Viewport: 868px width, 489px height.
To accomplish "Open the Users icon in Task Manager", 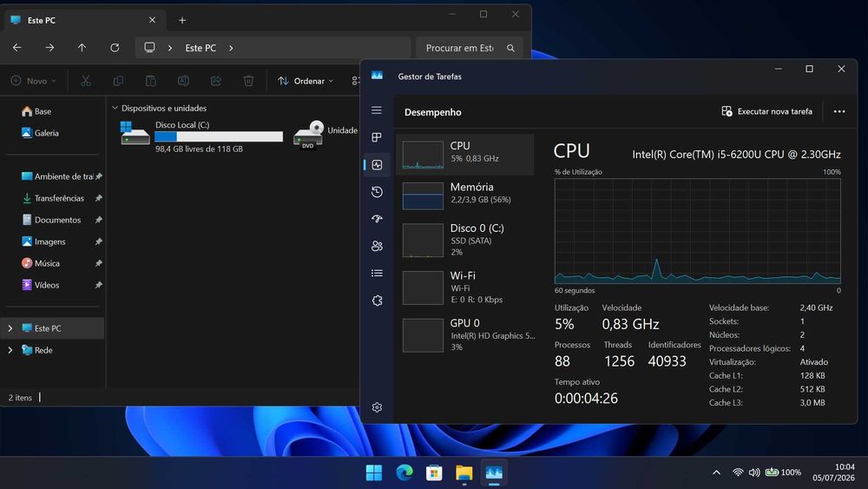I will tap(377, 246).
